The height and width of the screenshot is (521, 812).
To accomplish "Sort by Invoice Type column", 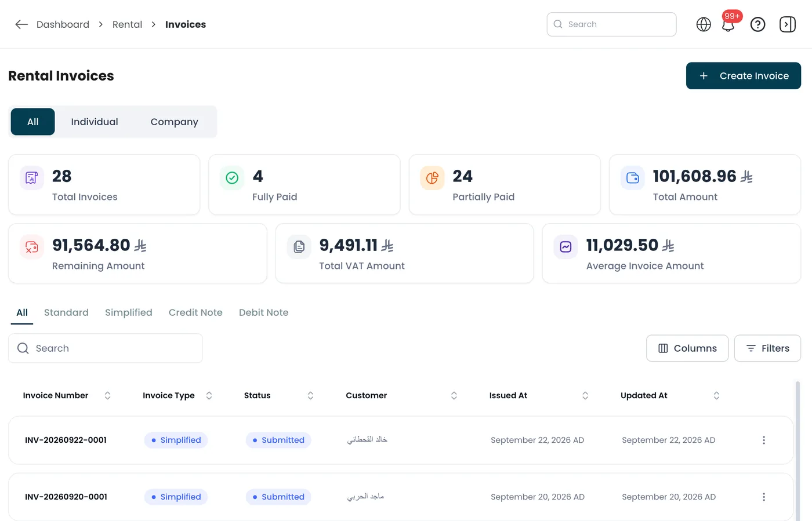I will pos(209,396).
